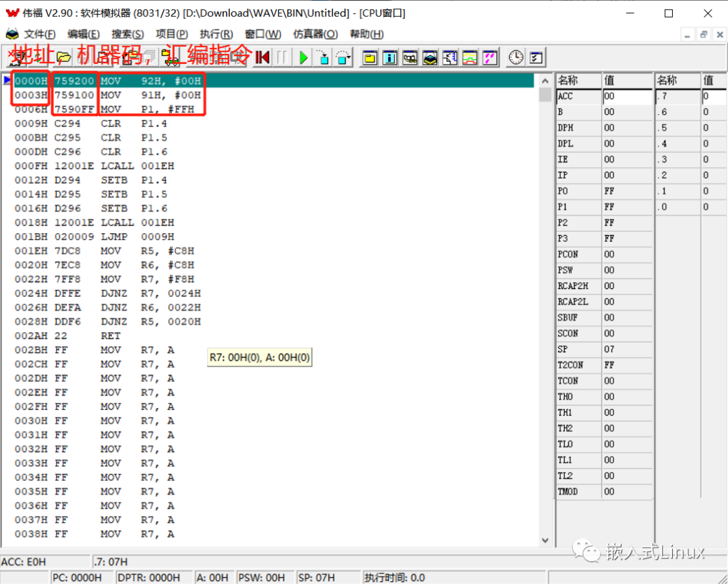Select the line 002AH RET
Screen dimensions: 728x584
click(274, 336)
